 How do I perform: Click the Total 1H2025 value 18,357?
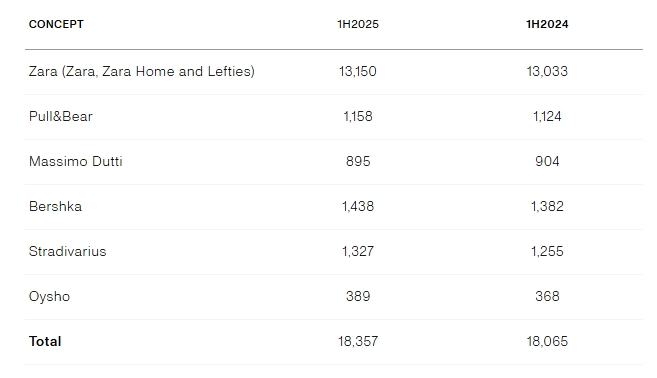click(x=358, y=341)
